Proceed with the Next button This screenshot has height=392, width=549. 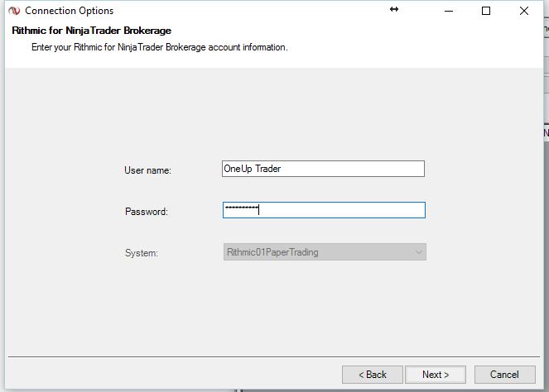click(x=436, y=375)
